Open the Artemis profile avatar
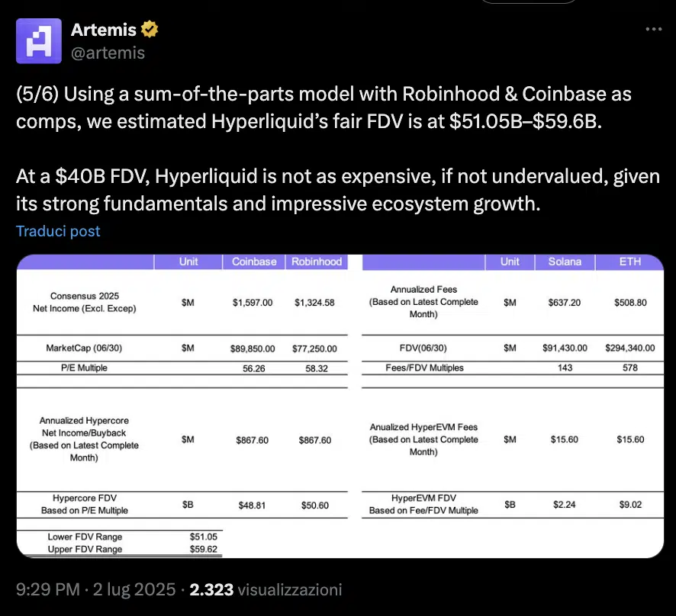Viewport: 676px width, 616px height. (x=39, y=41)
